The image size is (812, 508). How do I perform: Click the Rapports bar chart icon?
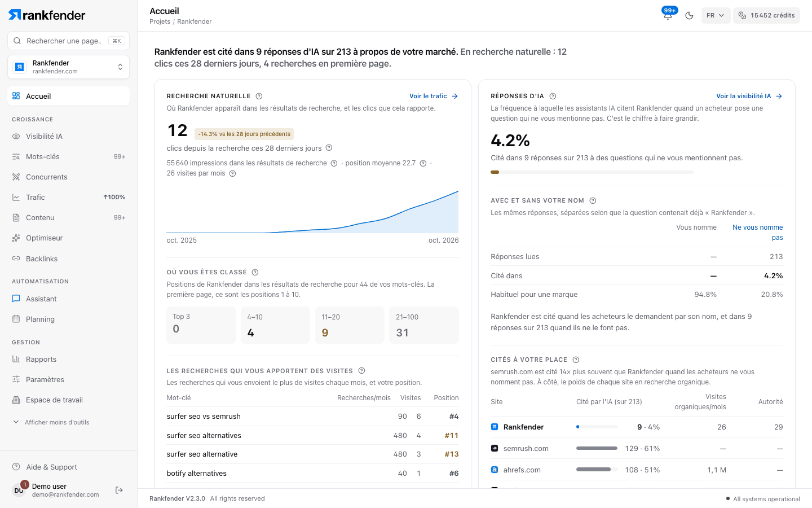coord(16,359)
